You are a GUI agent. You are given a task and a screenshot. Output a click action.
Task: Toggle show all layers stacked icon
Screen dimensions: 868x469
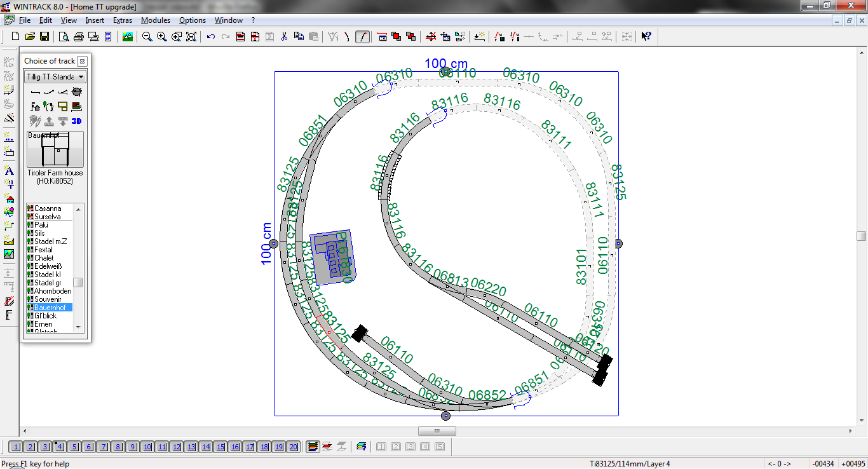point(312,447)
